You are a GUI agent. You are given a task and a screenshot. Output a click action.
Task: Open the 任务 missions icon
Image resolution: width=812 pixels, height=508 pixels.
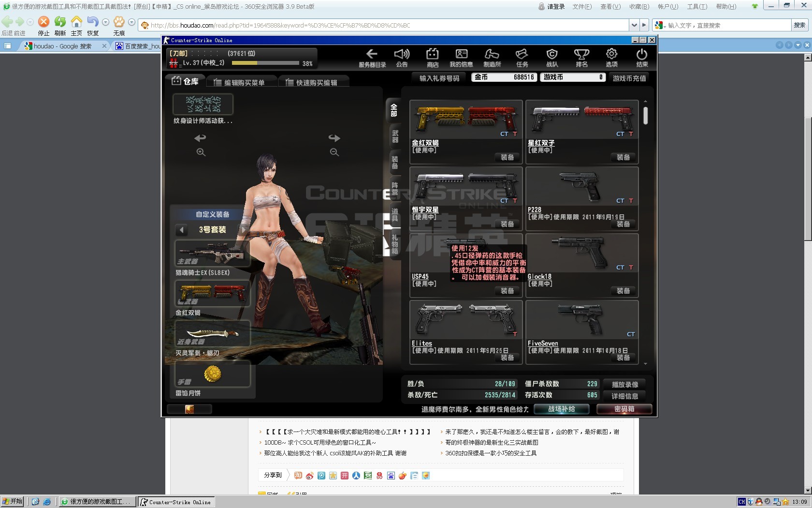(x=522, y=54)
